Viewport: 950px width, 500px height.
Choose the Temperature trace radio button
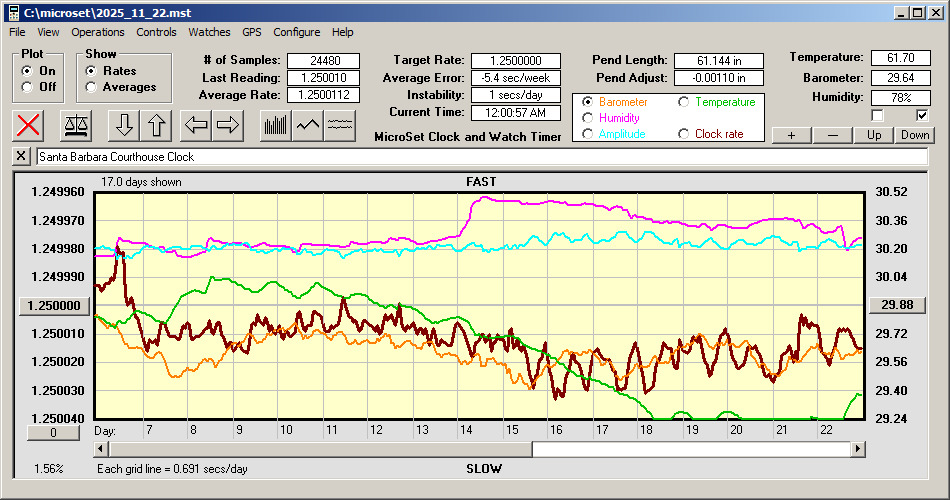(x=684, y=102)
